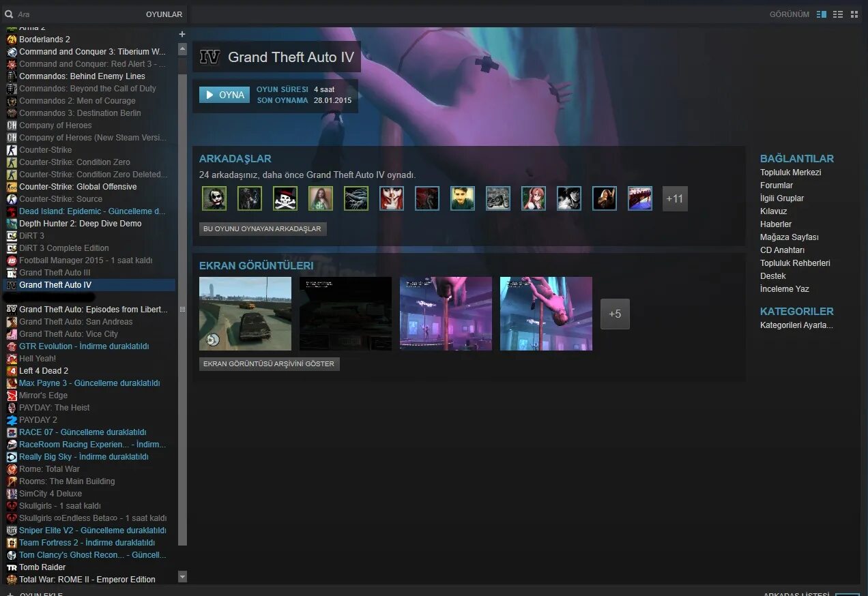Select Company of Heroes (New Steam Version)
The image size is (868, 596).
click(x=92, y=138)
